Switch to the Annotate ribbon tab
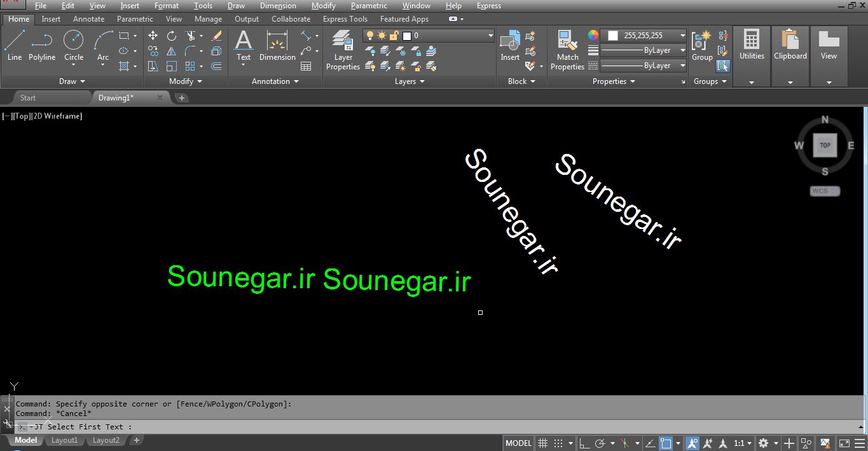Viewport: 868px width, 451px height. click(x=88, y=19)
